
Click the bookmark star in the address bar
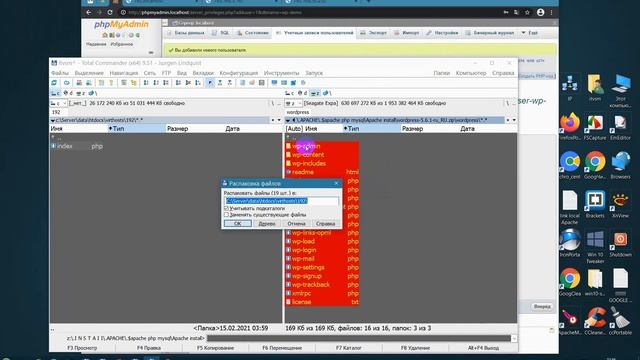(x=527, y=12)
